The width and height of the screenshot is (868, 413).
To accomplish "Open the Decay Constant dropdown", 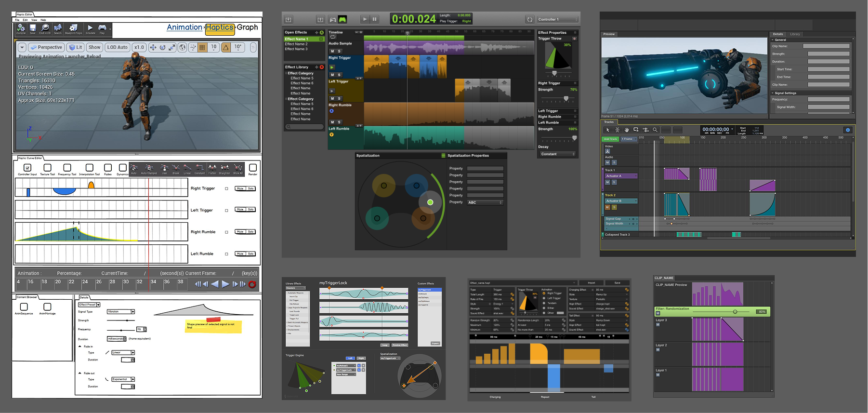I will click(557, 154).
